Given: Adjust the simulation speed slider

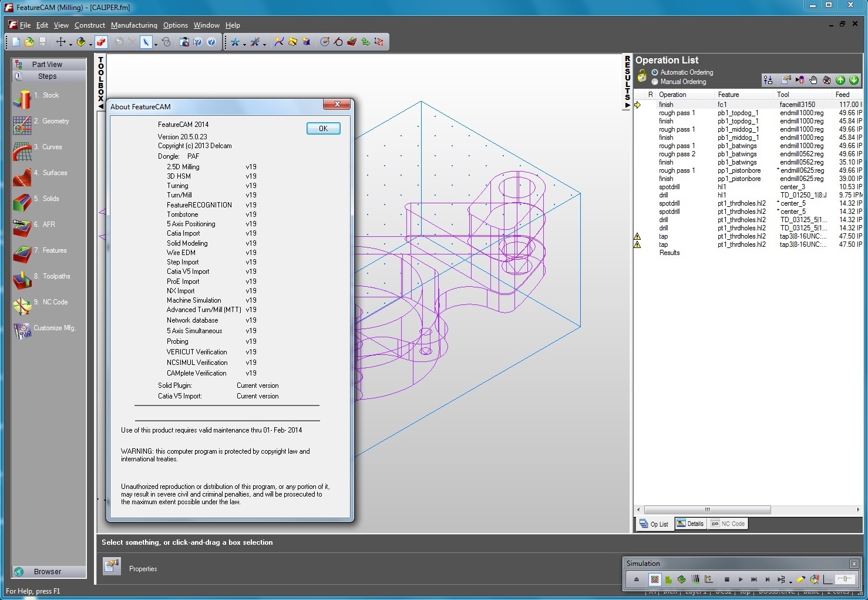Looking at the screenshot, I should point(845,579).
